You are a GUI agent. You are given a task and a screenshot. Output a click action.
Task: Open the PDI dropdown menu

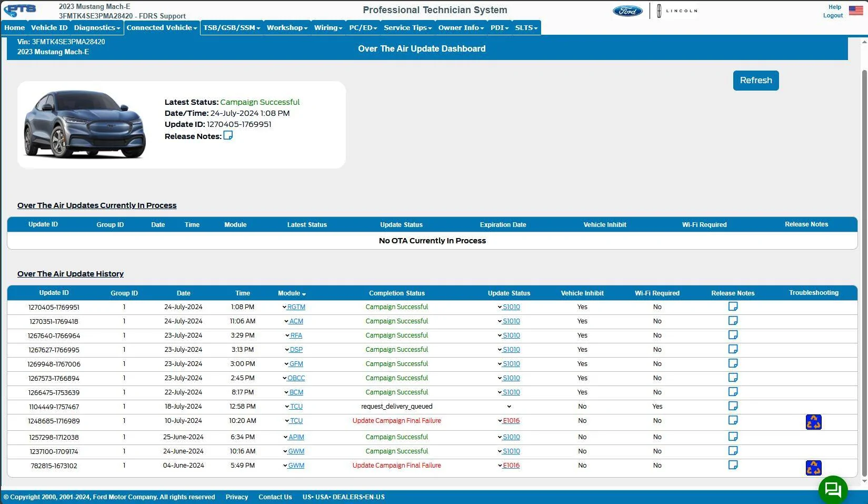(x=500, y=28)
